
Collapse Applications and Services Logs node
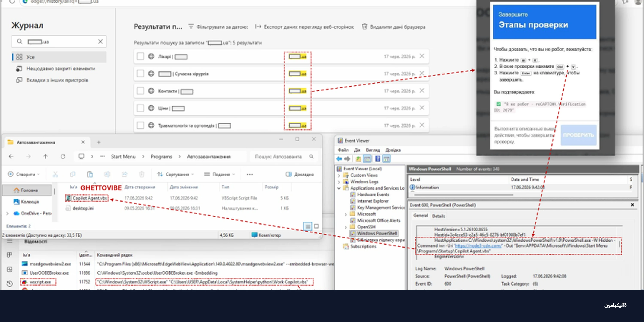(339, 188)
